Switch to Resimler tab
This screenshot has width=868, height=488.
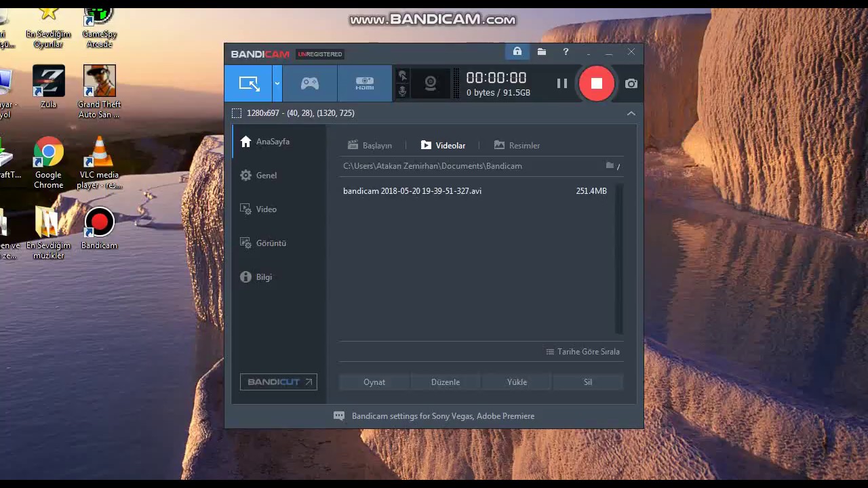coord(517,145)
